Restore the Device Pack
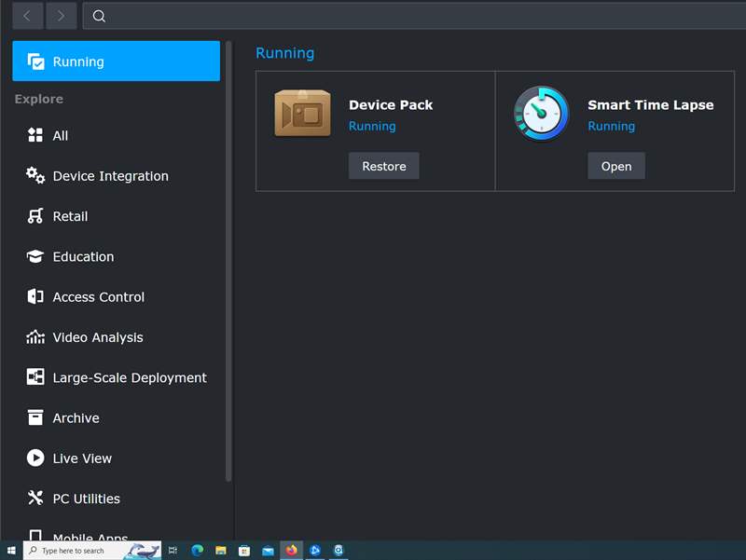This screenshot has height=560, width=746. coord(384,166)
